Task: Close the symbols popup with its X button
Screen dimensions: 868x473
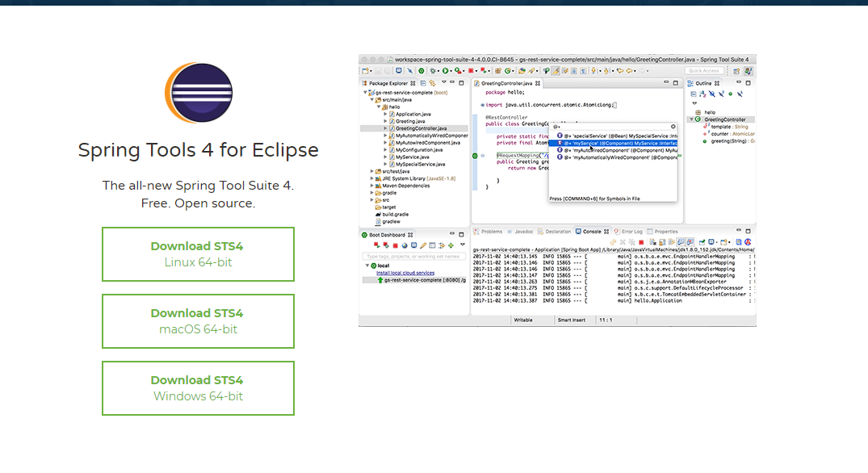Action: tap(673, 126)
